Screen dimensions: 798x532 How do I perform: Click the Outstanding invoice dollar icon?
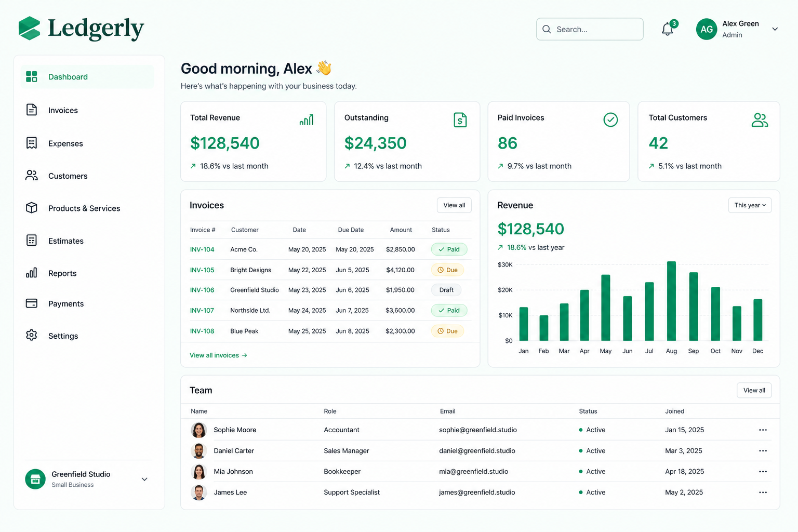pyautogui.click(x=460, y=120)
